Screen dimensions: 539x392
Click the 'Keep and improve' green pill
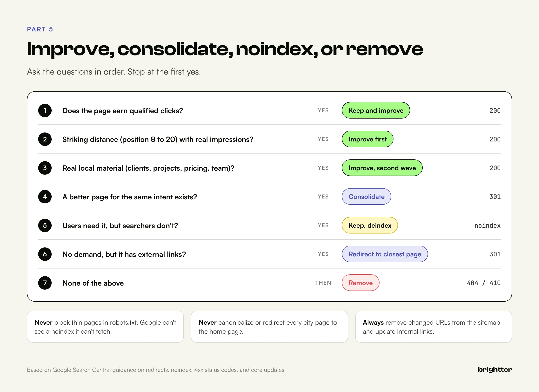(x=376, y=110)
